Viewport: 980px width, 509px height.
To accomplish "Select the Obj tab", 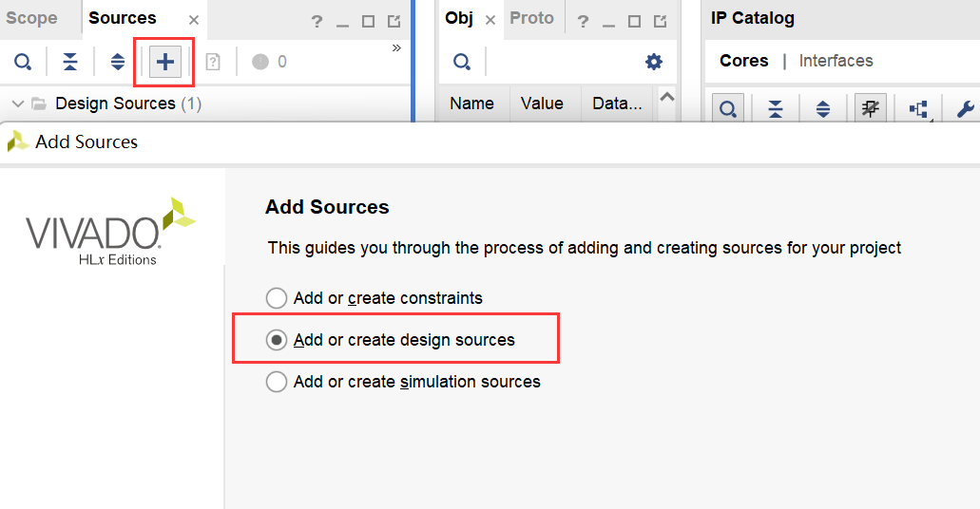I will tap(459, 18).
